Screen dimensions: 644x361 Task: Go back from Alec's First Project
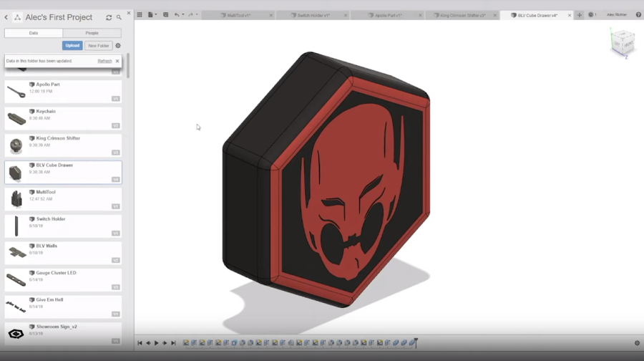pos(6,17)
